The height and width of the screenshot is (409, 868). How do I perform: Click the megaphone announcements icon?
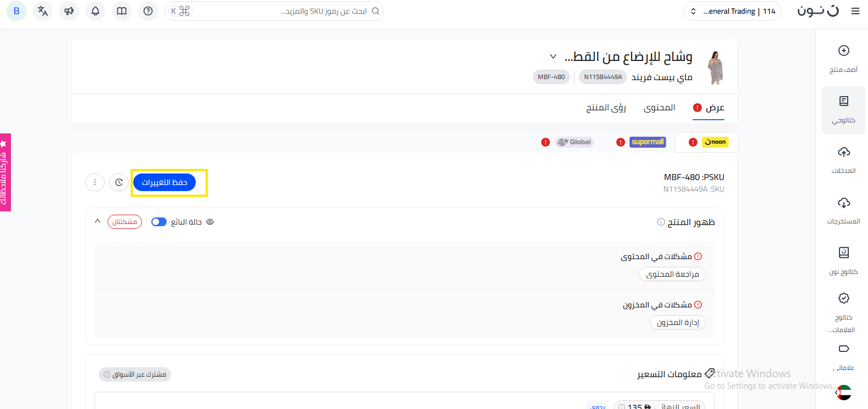(x=69, y=11)
